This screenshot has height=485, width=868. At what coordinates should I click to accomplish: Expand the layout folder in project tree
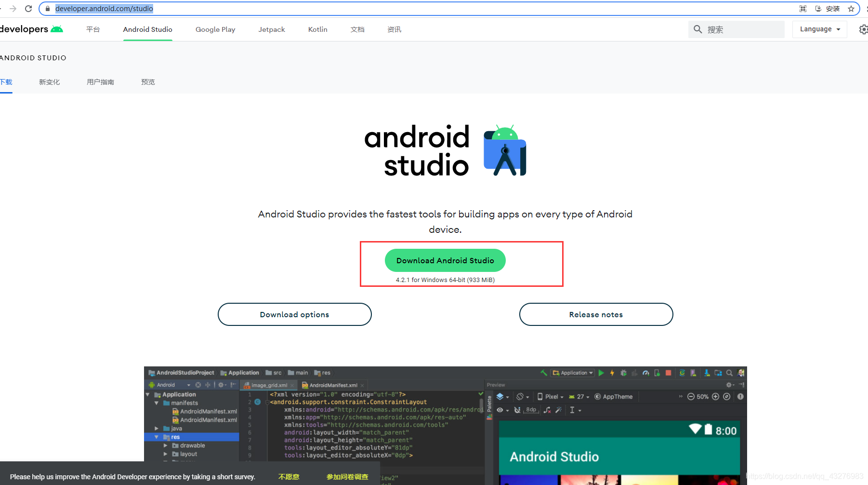pos(165,454)
